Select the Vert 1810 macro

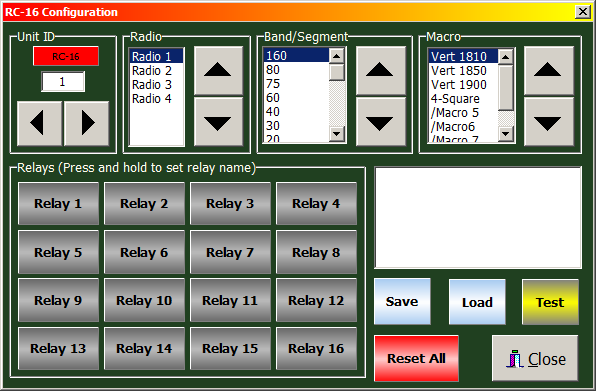click(x=463, y=56)
